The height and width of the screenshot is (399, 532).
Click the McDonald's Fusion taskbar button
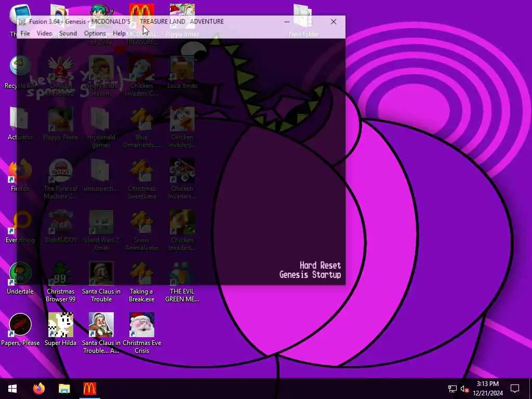click(89, 389)
